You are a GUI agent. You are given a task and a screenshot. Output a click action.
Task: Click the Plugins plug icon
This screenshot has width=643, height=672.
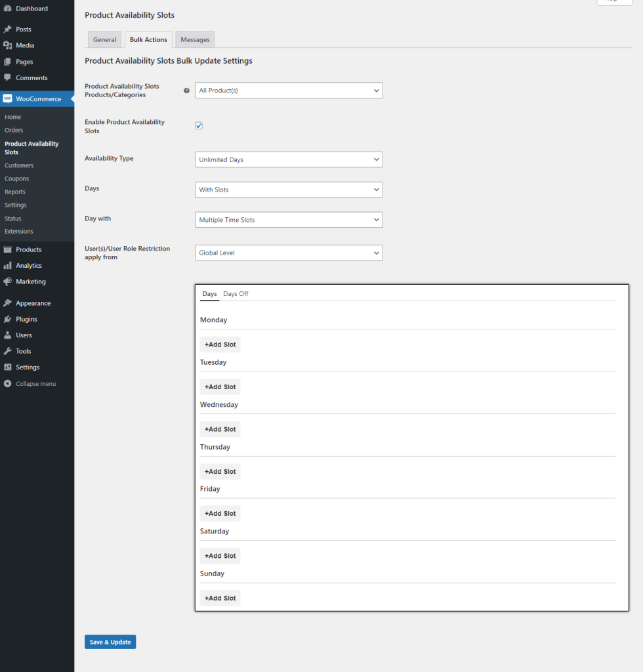8,320
